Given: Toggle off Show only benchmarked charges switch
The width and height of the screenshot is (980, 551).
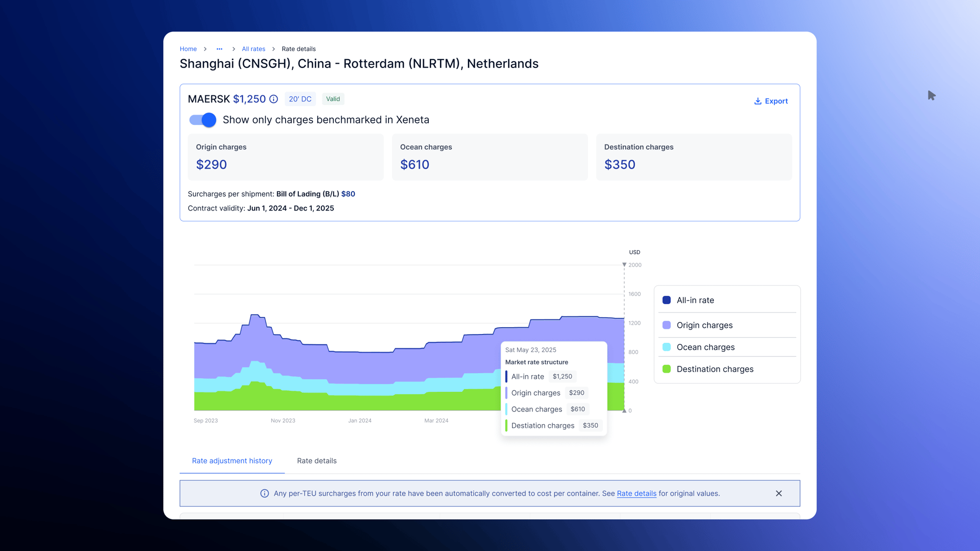Looking at the screenshot, I should [x=203, y=120].
